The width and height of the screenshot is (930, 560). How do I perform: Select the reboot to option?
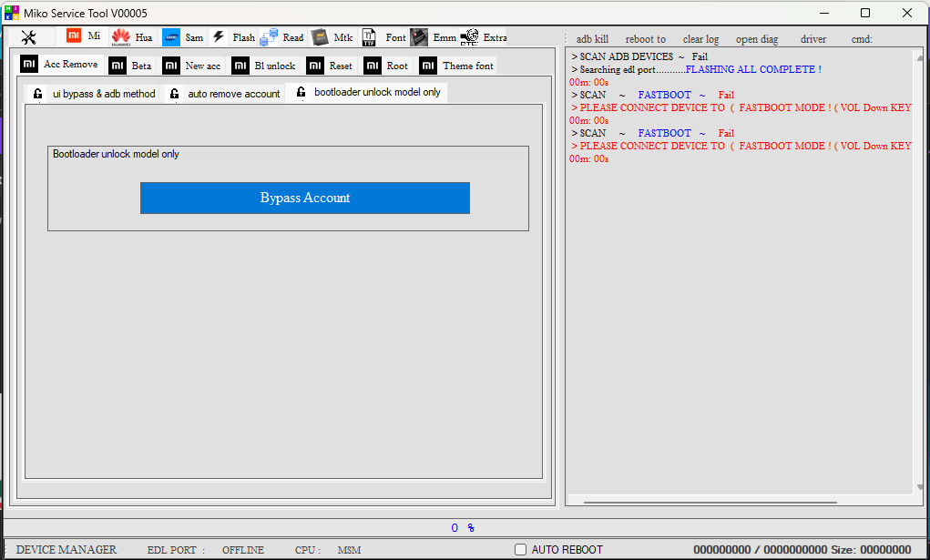645,38
